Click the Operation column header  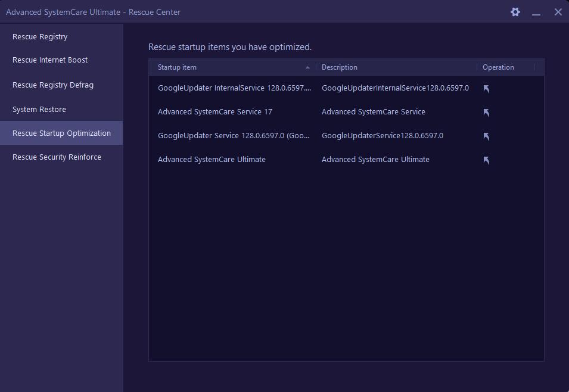pos(505,67)
